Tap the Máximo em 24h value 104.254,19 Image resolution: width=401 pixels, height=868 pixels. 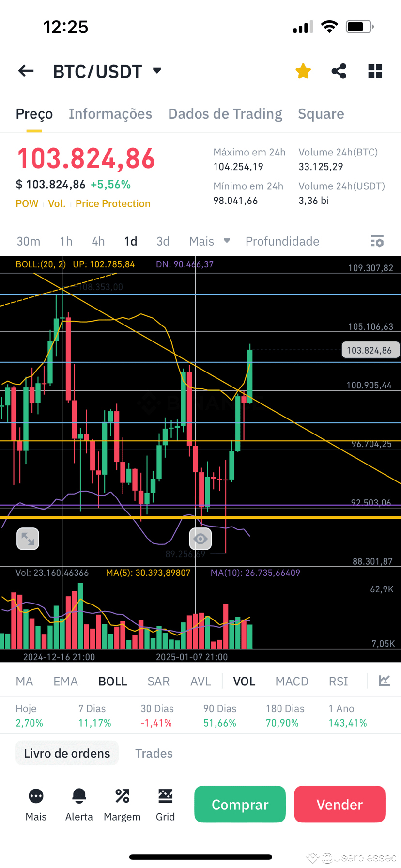pyautogui.click(x=238, y=167)
